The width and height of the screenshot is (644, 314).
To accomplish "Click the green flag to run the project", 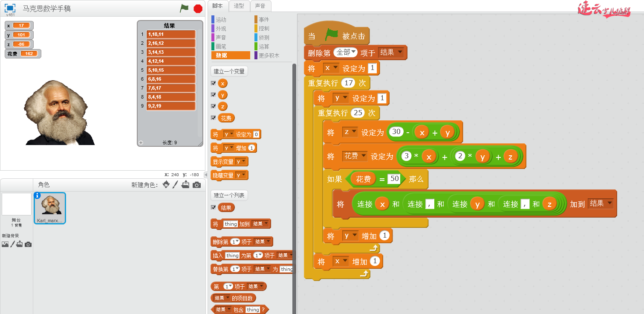I will (x=184, y=8).
